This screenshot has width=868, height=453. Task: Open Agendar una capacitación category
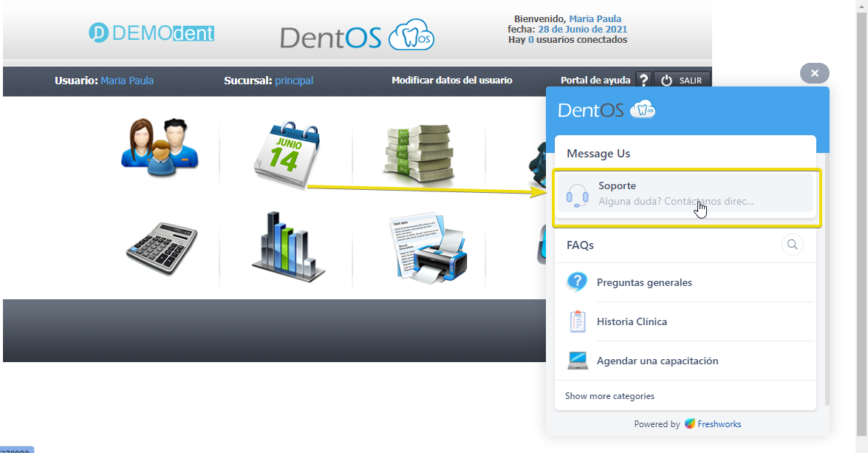tap(686, 361)
